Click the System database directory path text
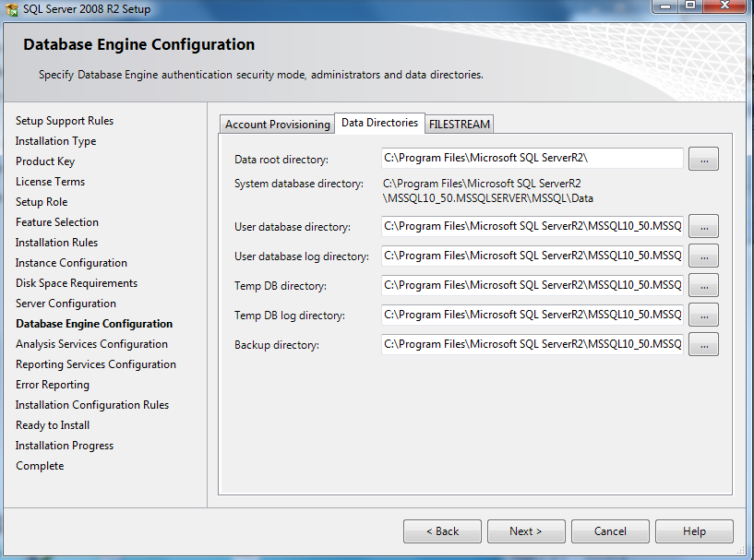Viewport: 754px width, 560px height. click(x=488, y=191)
